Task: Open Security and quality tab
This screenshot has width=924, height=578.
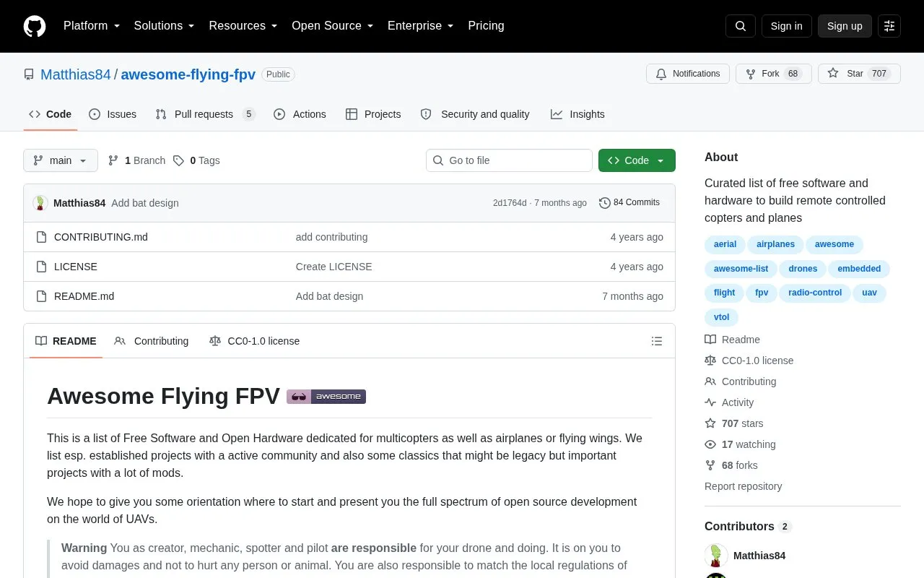Action: 475,114
